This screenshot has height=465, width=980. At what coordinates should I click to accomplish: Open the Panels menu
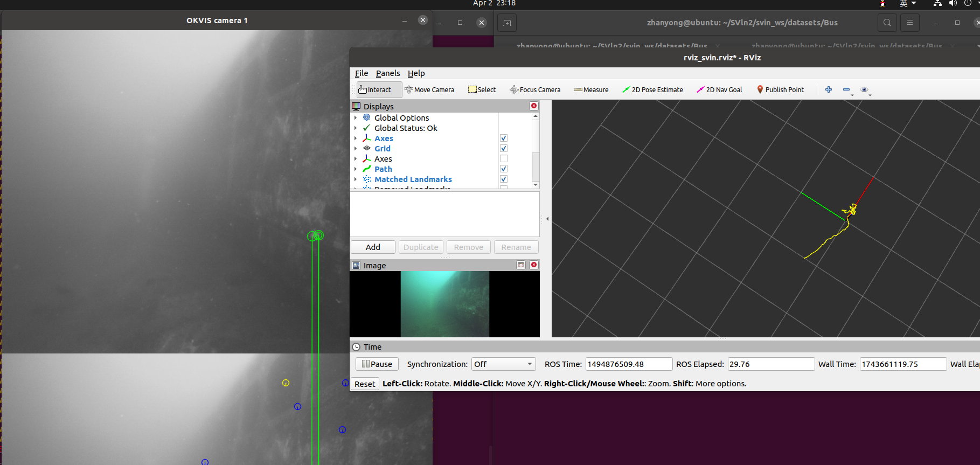(388, 73)
